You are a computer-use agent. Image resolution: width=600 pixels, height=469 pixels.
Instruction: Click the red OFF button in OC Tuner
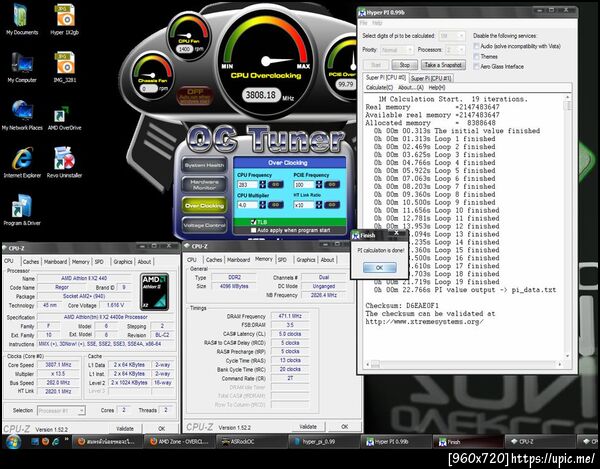click(x=194, y=96)
